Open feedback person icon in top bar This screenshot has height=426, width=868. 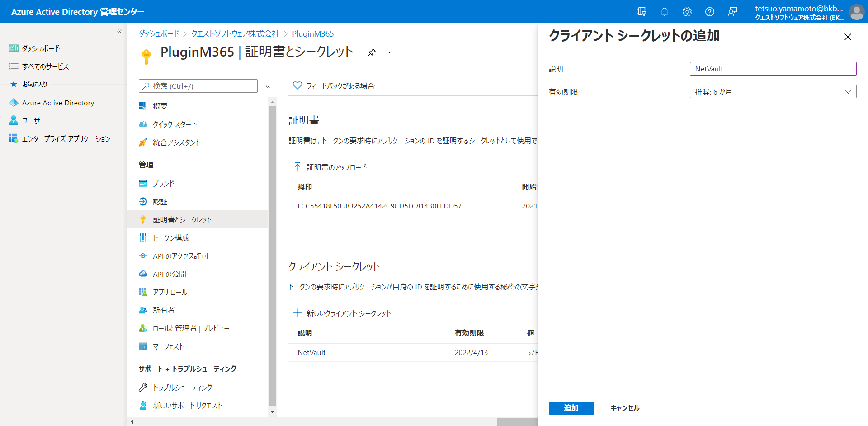[x=732, y=12]
